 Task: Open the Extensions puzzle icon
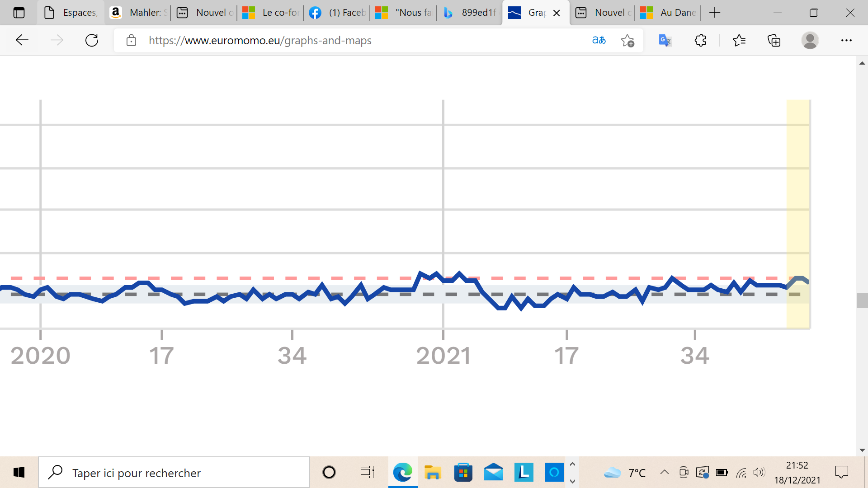[x=700, y=40]
